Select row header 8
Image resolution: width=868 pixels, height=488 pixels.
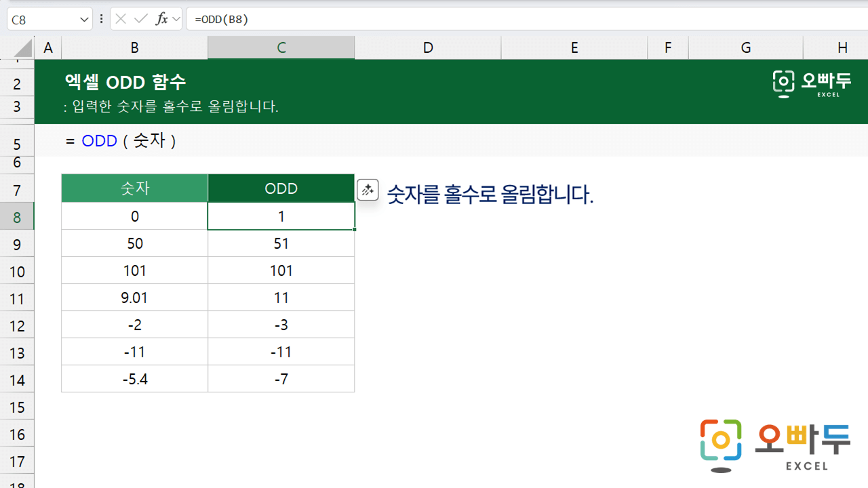click(16, 216)
